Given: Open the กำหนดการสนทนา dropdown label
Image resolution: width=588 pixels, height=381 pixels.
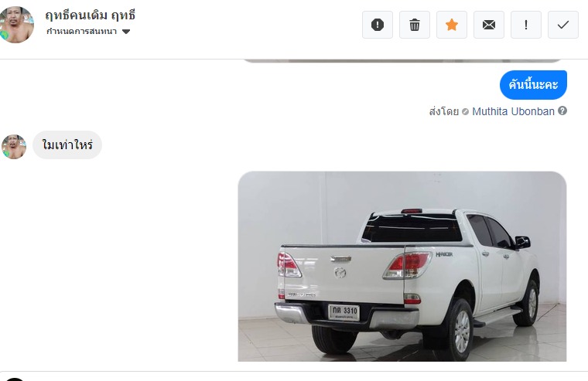Looking at the screenshot, I should pyautogui.click(x=81, y=32).
